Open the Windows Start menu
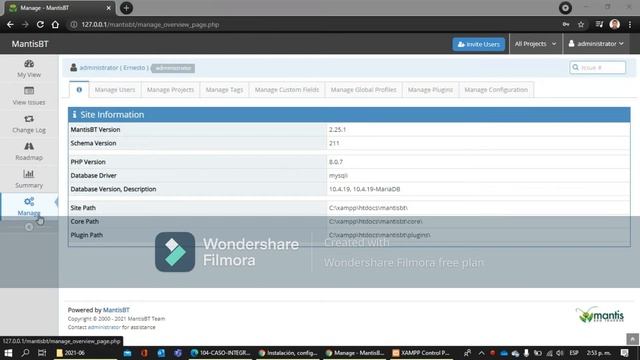This screenshot has height=360, width=640. tap(8, 353)
